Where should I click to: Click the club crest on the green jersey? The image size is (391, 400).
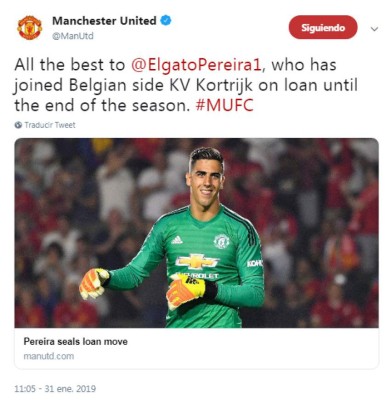pyautogui.click(x=221, y=241)
